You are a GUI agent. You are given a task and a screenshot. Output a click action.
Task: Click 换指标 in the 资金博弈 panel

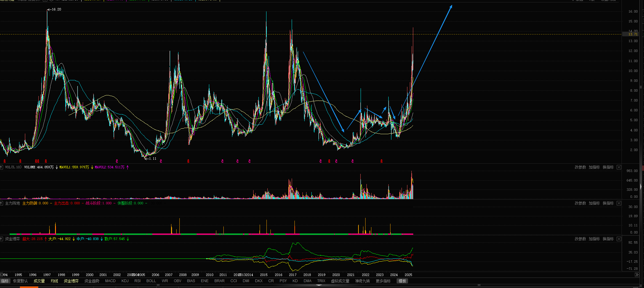(x=608, y=239)
